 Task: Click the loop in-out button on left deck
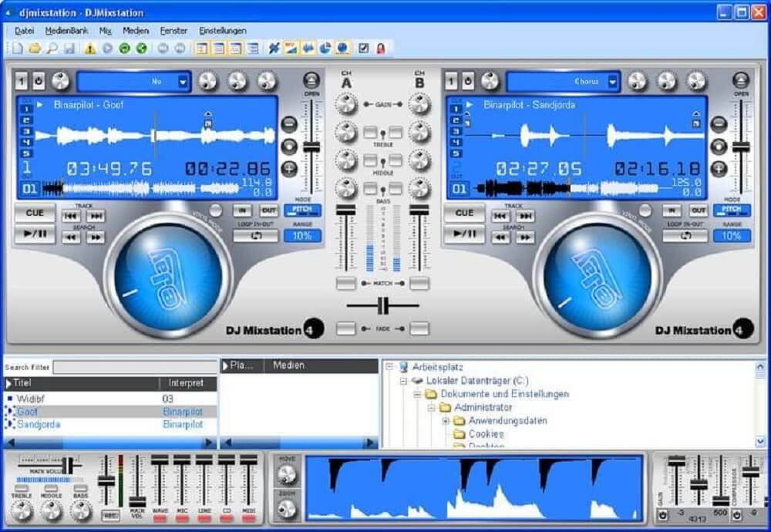point(254,236)
